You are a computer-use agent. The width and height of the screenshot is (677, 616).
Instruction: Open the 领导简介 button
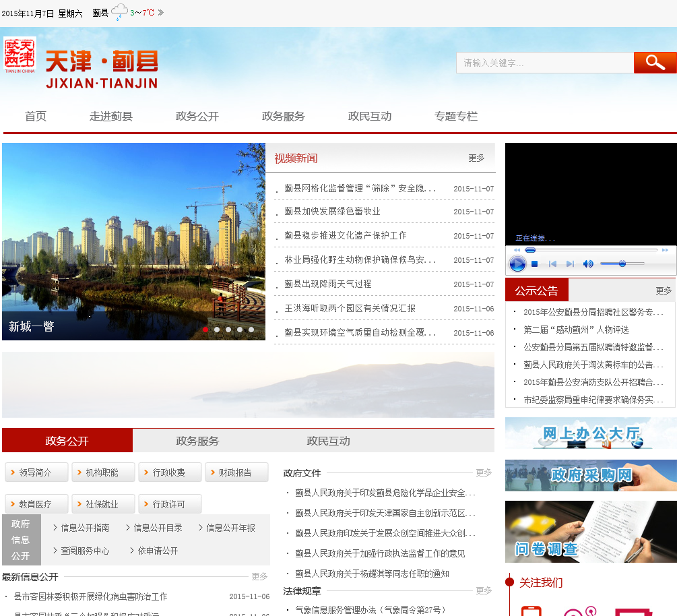[36, 472]
